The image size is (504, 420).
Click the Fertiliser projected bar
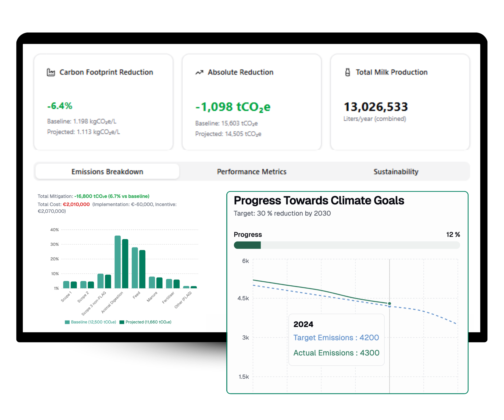click(177, 284)
